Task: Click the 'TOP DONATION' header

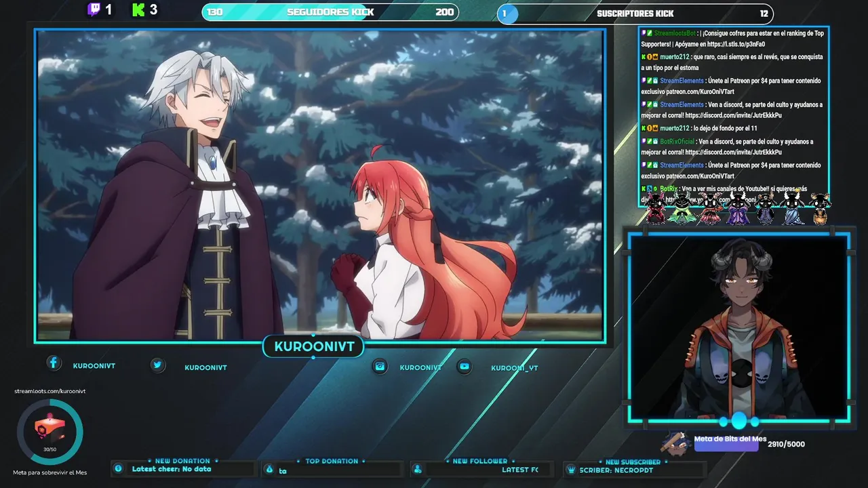Action: pos(332,461)
